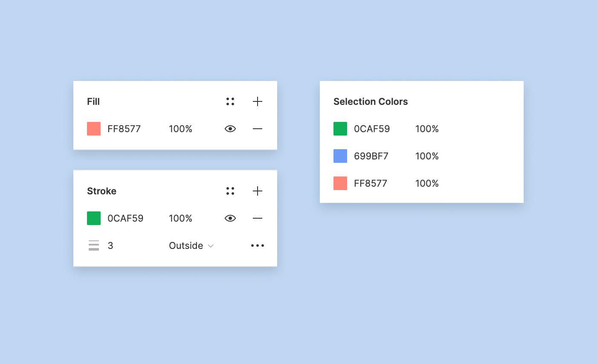Toggle visibility of the FF8577 fill
This screenshot has height=364, width=597.
pyautogui.click(x=230, y=129)
